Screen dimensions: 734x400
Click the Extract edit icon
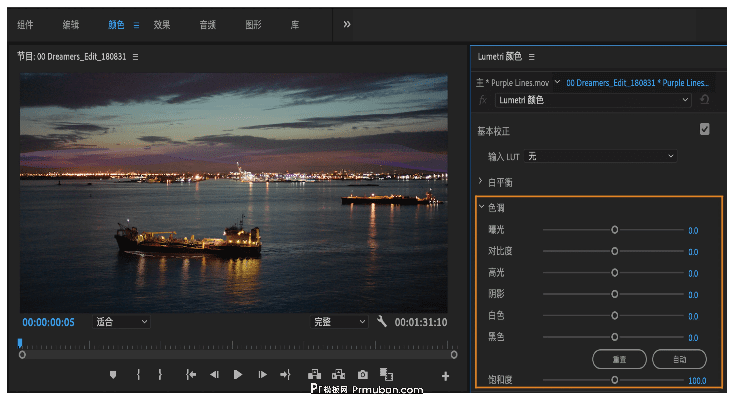pos(338,374)
